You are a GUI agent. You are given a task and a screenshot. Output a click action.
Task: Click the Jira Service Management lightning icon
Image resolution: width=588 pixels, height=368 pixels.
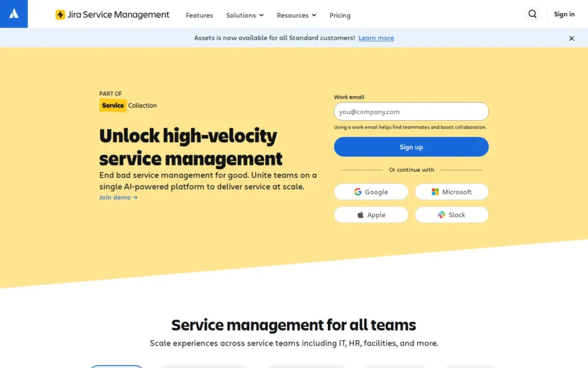point(60,14)
